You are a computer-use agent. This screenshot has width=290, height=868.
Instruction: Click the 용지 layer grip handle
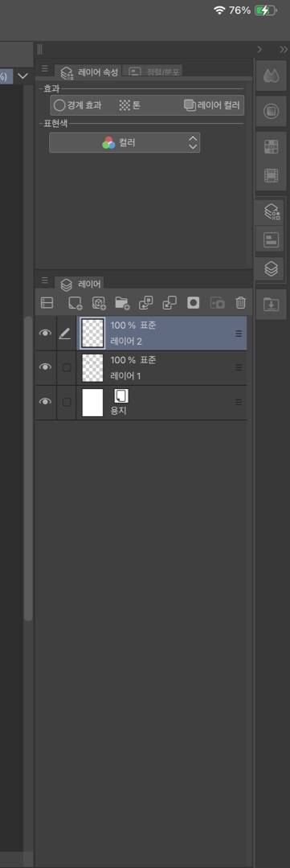239,402
